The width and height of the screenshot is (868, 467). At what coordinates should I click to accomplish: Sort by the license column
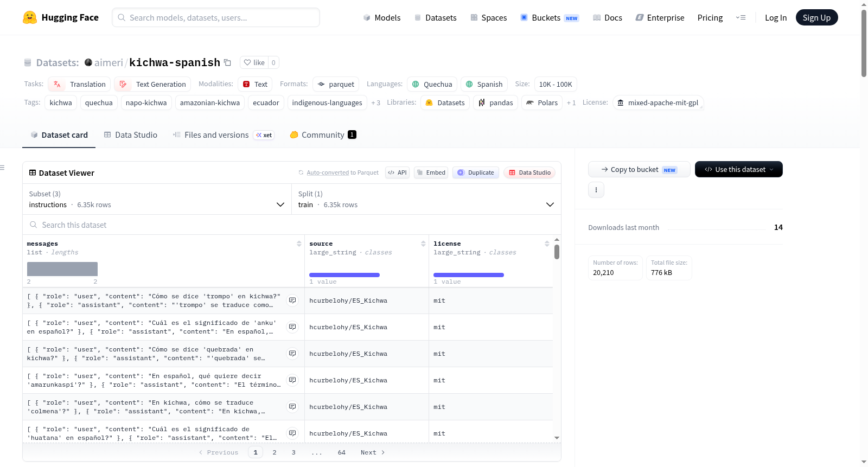coord(547,244)
